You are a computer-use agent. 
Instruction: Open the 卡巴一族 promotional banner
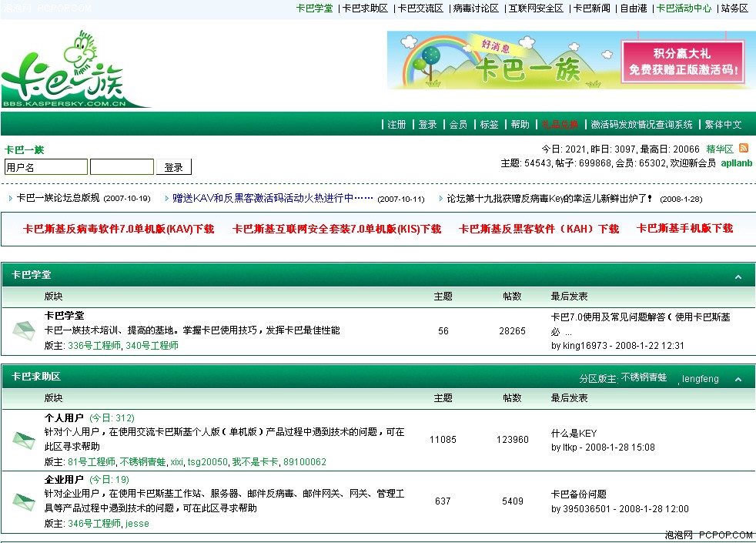pyautogui.click(x=571, y=60)
